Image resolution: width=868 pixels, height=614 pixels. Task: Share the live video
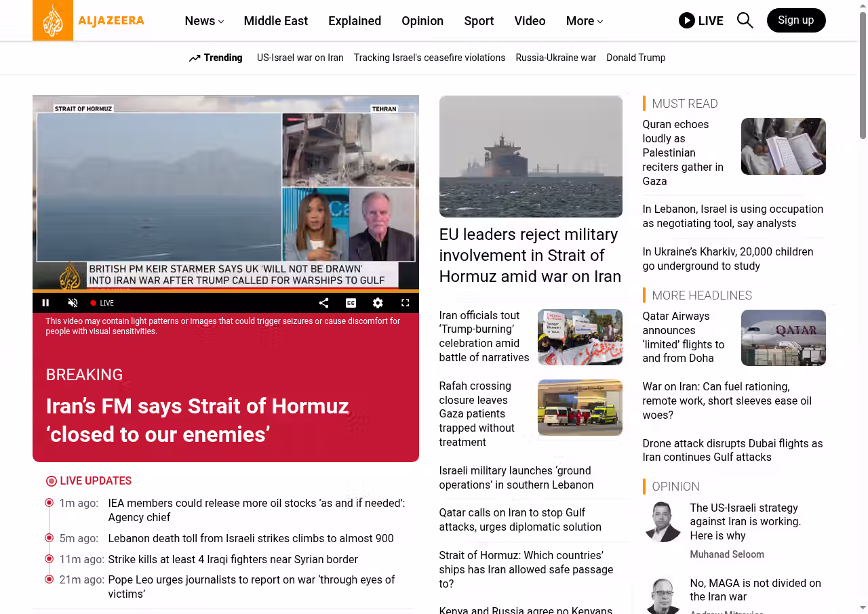click(x=323, y=303)
